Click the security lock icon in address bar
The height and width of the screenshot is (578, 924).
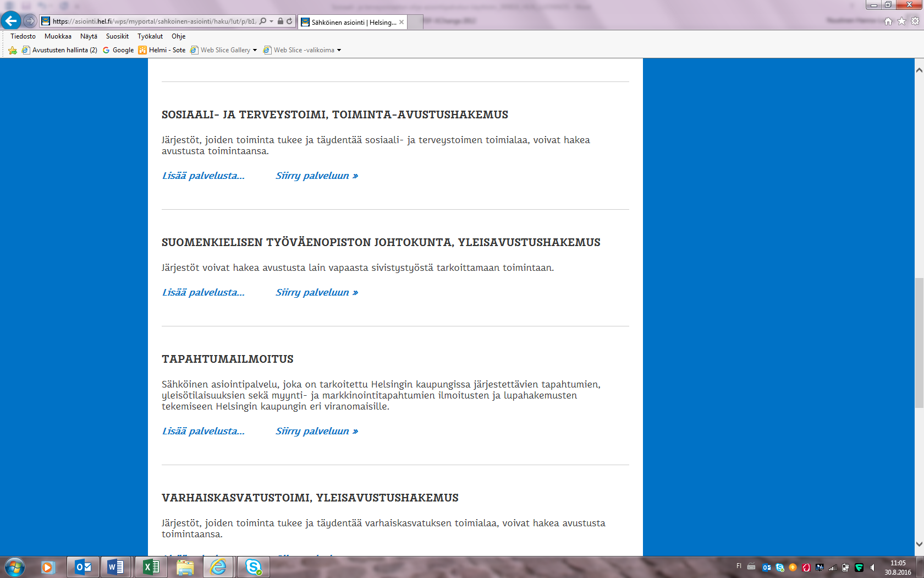(x=280, y=21)
